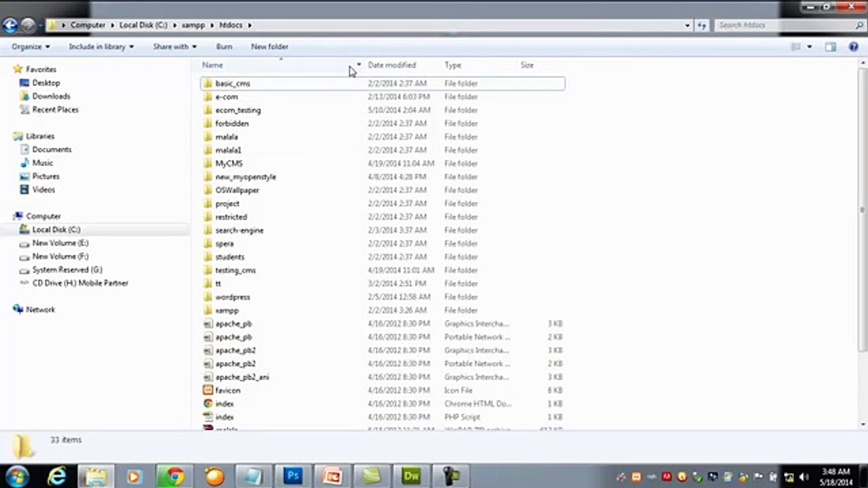Click the New folder button
The width and height of the screenshot is (868, 488).
269,47
